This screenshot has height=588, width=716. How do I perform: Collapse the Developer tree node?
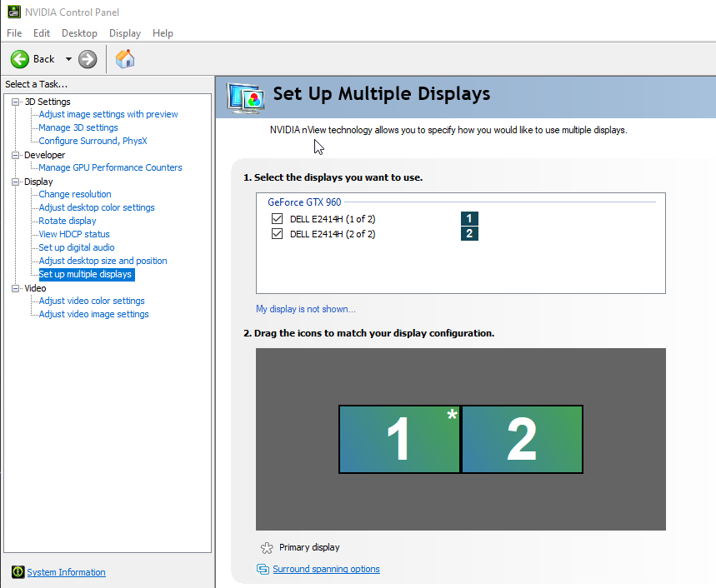pyautogui.click(x=16, y=155)
